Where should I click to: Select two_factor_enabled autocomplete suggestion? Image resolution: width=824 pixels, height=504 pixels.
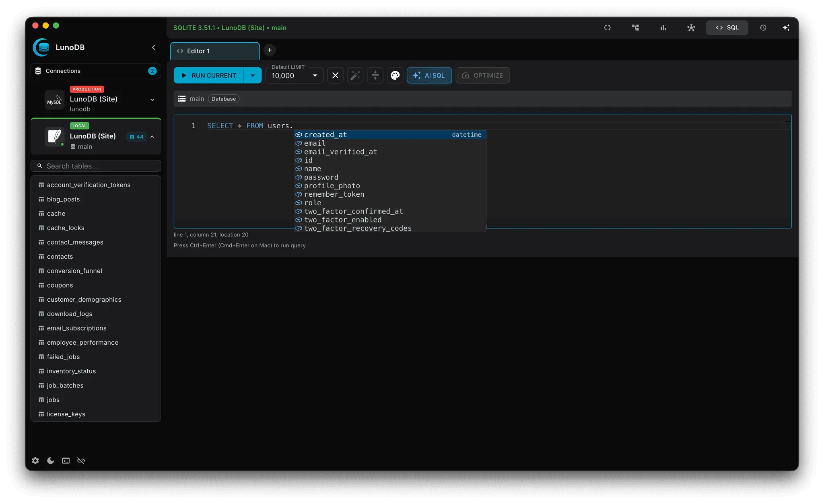pos(390,220)
